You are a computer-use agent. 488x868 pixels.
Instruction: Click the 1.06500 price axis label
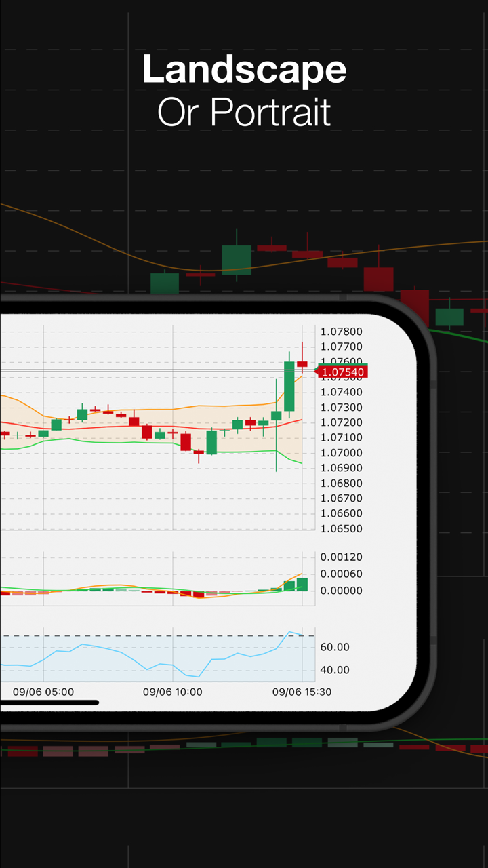342,529
